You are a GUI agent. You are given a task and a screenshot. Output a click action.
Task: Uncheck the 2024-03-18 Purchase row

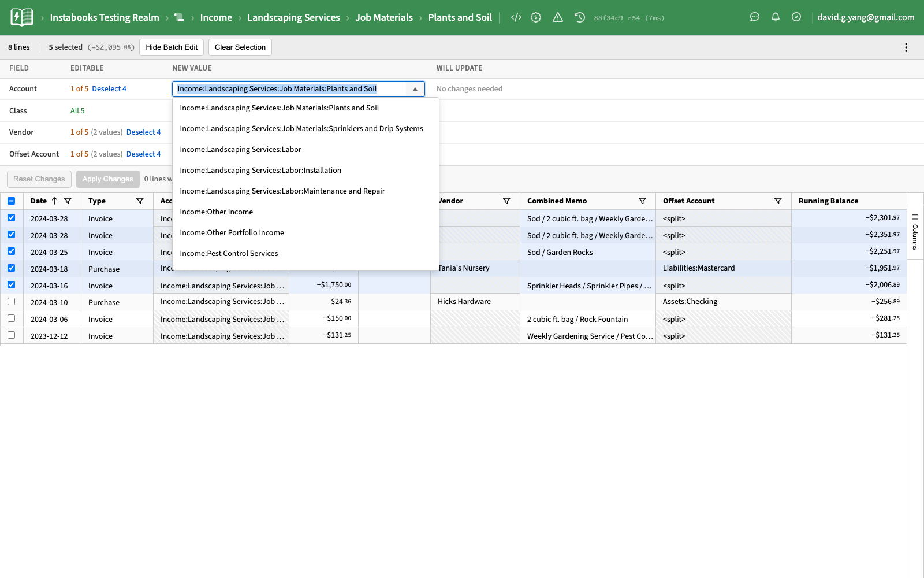(12, 268)
